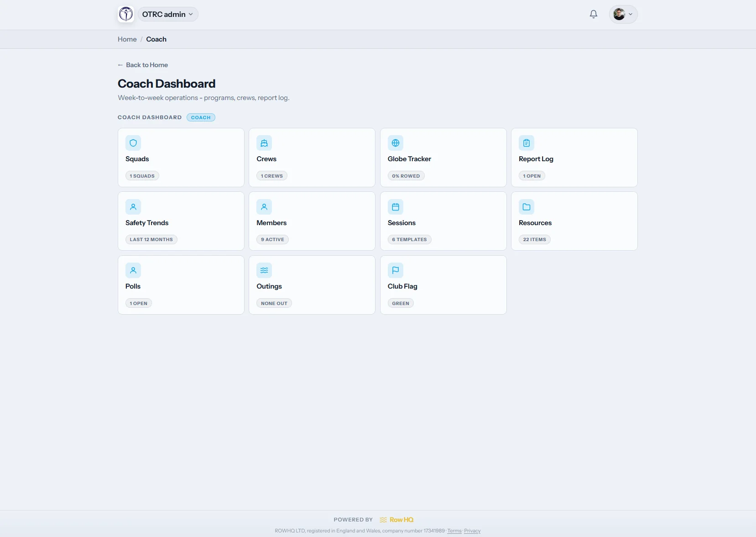Click the 'Coach Dashboard' page heading
Viewport: 756px width, 537px height.
[167, 84]
